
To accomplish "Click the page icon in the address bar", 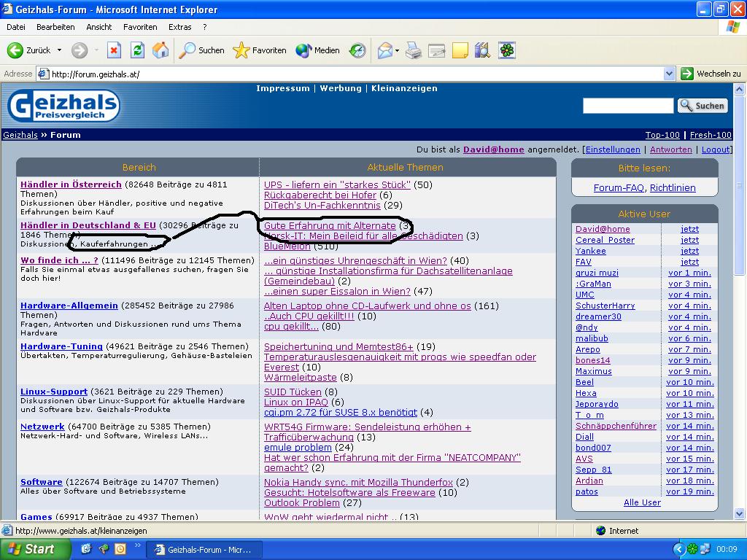I will 43,74.
